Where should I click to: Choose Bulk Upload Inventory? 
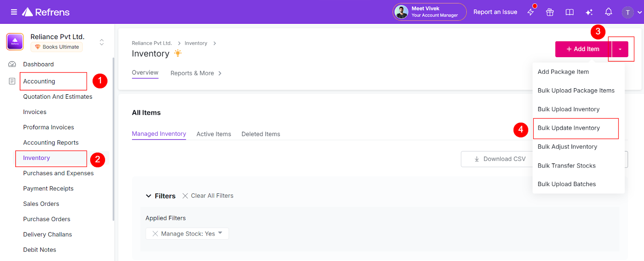coord(568,109)
